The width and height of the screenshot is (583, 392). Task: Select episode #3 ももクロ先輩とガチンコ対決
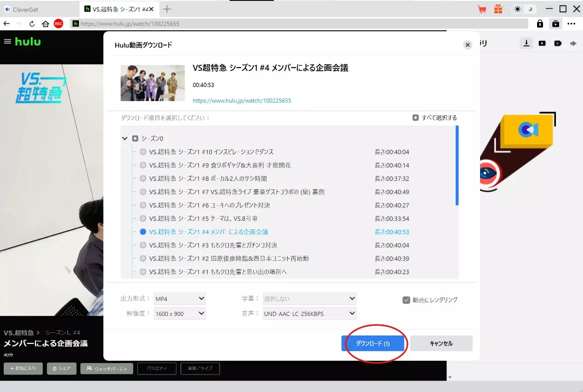tap(143, 245)
